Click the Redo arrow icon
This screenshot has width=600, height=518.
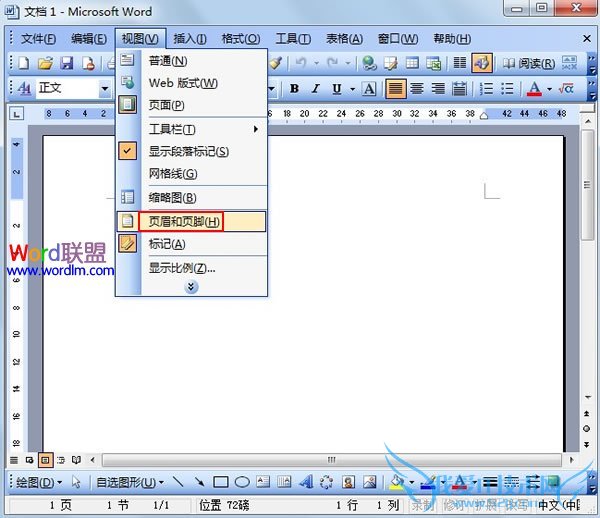coord(333,63)
